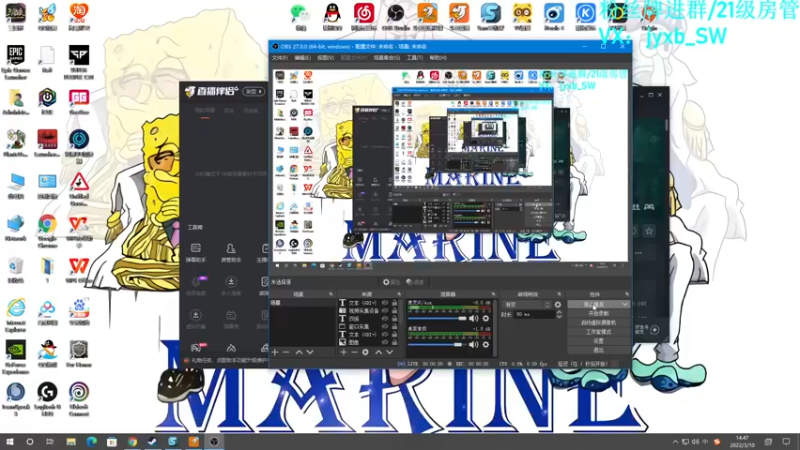The image size is (800, 450).
Task: Pop out the Scene Transitions dock with its header icon
Action: 559,294
